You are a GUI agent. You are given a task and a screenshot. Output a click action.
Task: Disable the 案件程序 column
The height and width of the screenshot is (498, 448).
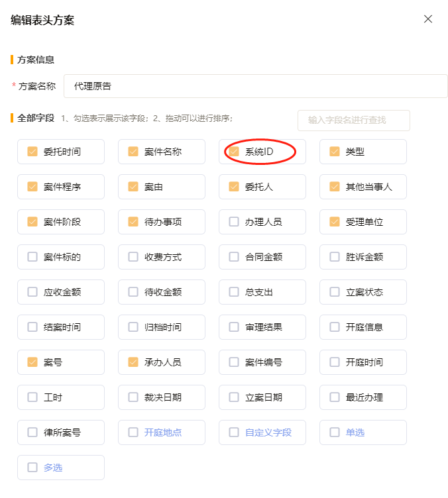click(32, 187)
